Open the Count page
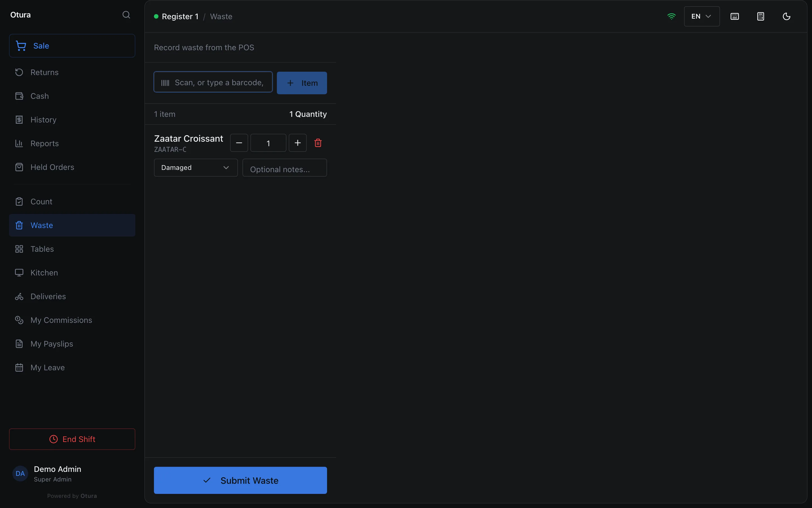The height and width of the screenshot is (508, 812). coord(72,202)
